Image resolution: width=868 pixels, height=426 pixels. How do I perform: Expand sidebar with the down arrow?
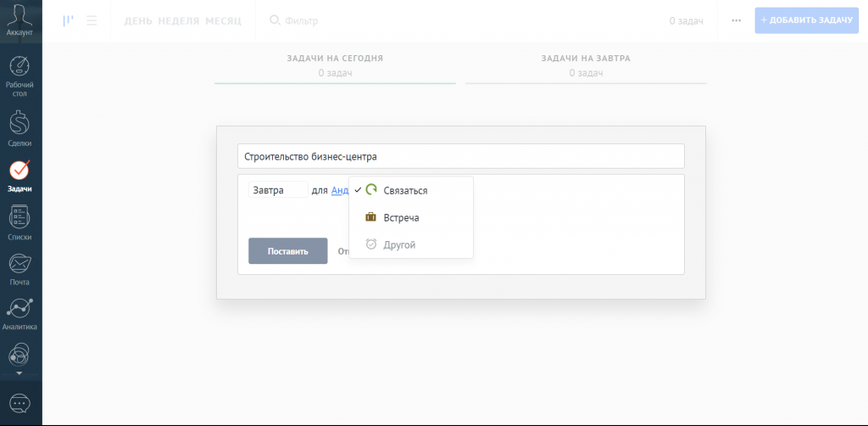(x=20, y=374)
